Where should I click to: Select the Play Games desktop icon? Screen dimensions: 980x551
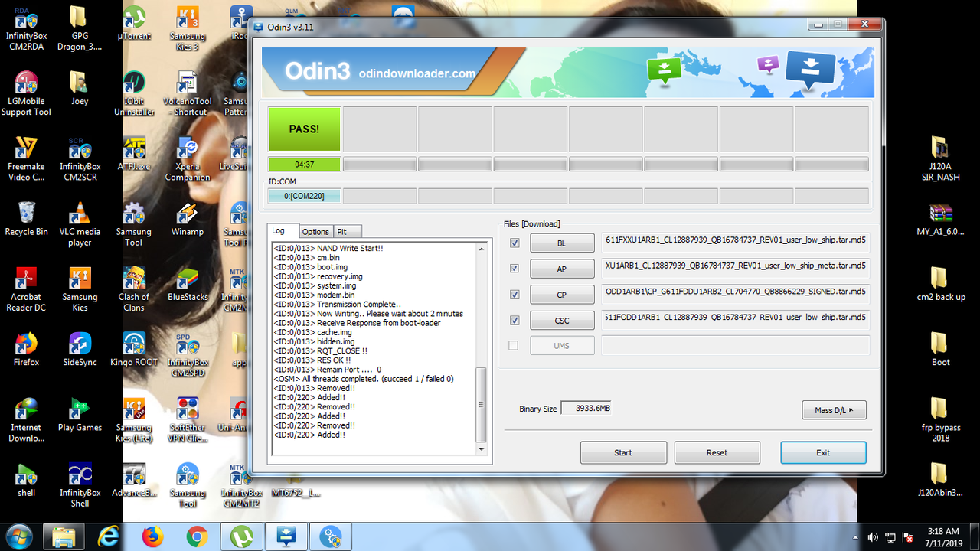80,415
